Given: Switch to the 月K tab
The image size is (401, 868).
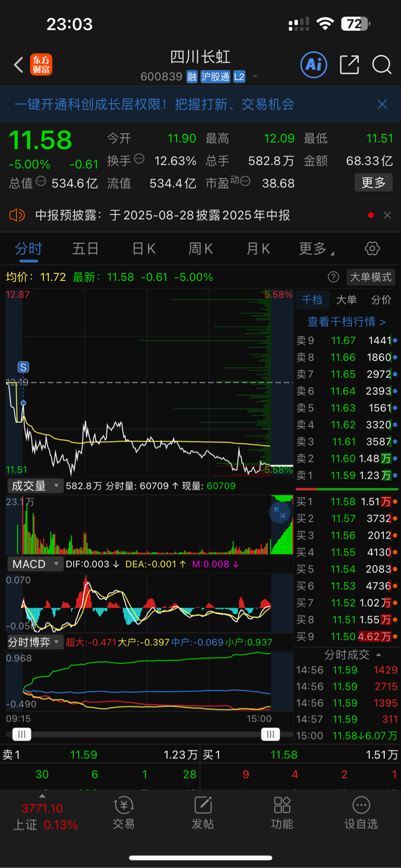Looking at the screenshot, I should pos(258,249).
